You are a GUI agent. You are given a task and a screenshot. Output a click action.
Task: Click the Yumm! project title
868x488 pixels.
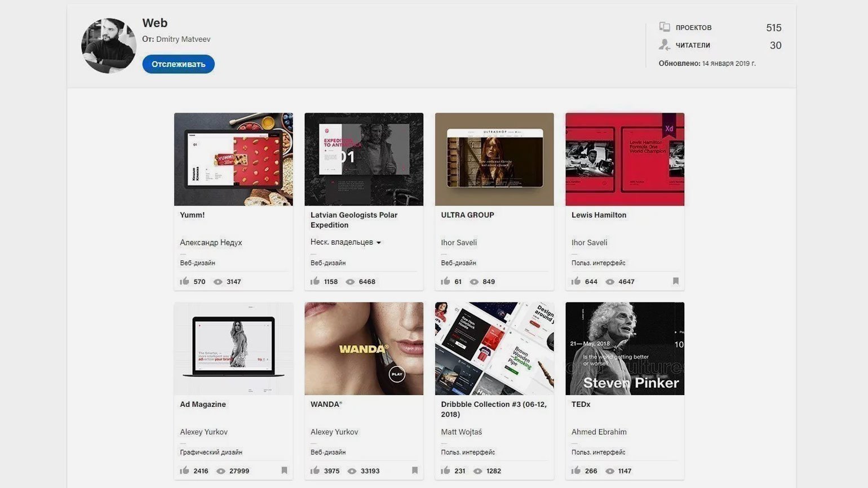pos(192,215)
